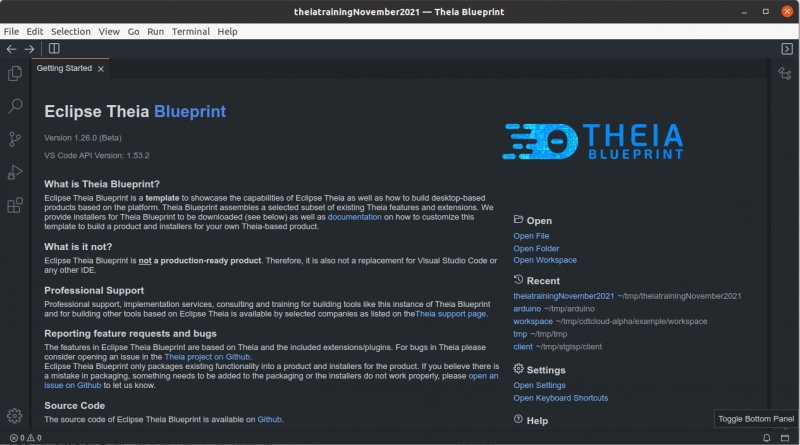
Task: Click the Theia Blueprint logo image
Action: click(x=593, y=141)
